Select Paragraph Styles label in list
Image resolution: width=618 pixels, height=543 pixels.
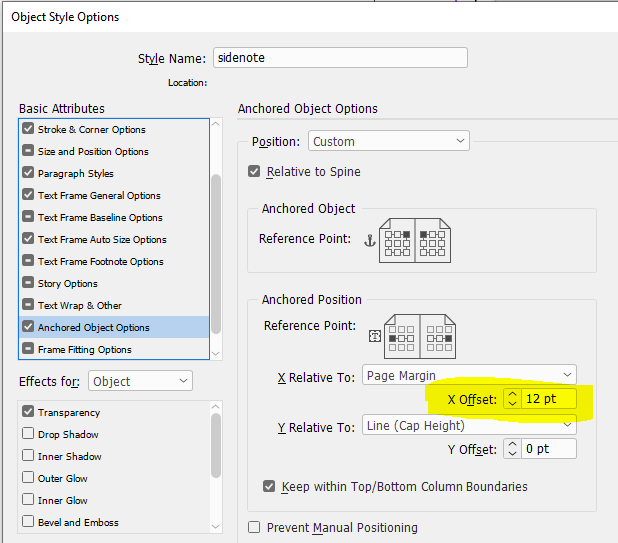tap(76, 174)
